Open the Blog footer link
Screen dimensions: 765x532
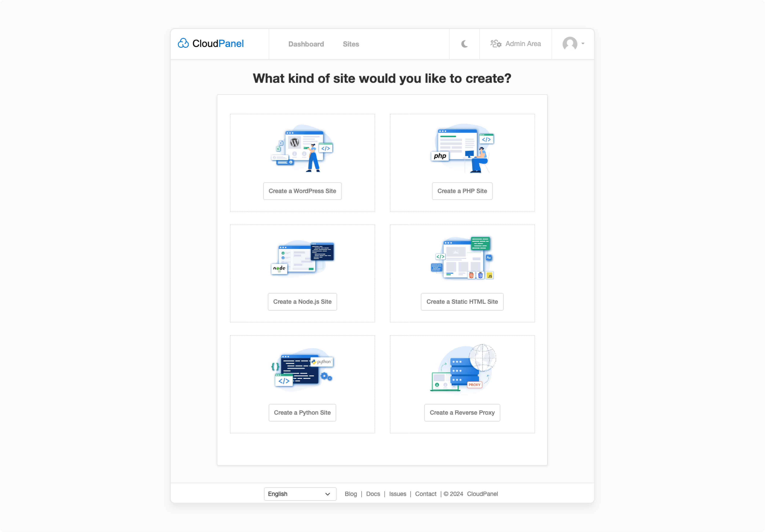(350, 494)
